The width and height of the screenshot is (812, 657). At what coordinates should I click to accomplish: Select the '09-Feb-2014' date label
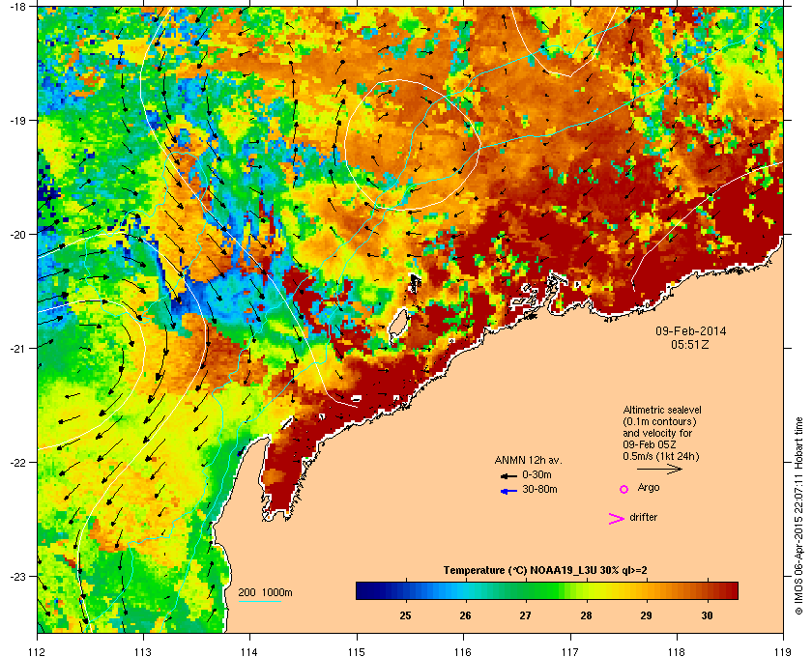pyautogui.click(x=691, y=330)
